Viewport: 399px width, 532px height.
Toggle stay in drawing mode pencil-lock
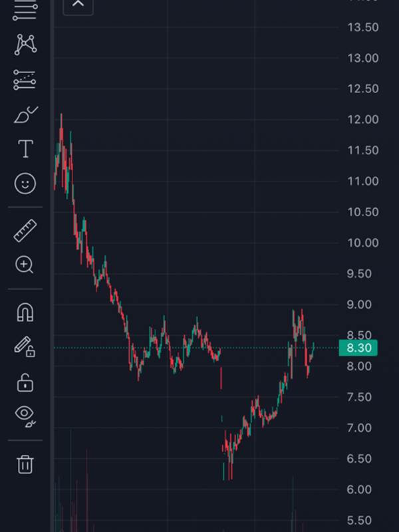point(25,346)
